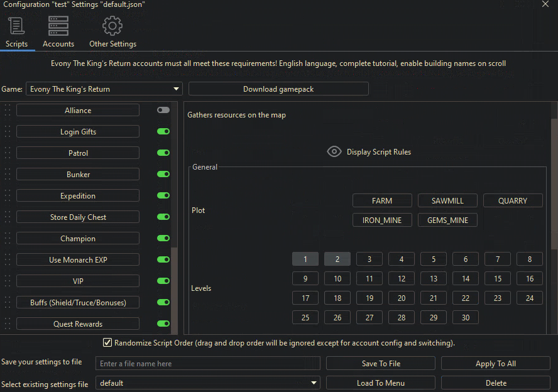The height and width of the screenshot is (392, 558).
Task: Click the Download gamepack button
Action: click(x=278, y=89)
